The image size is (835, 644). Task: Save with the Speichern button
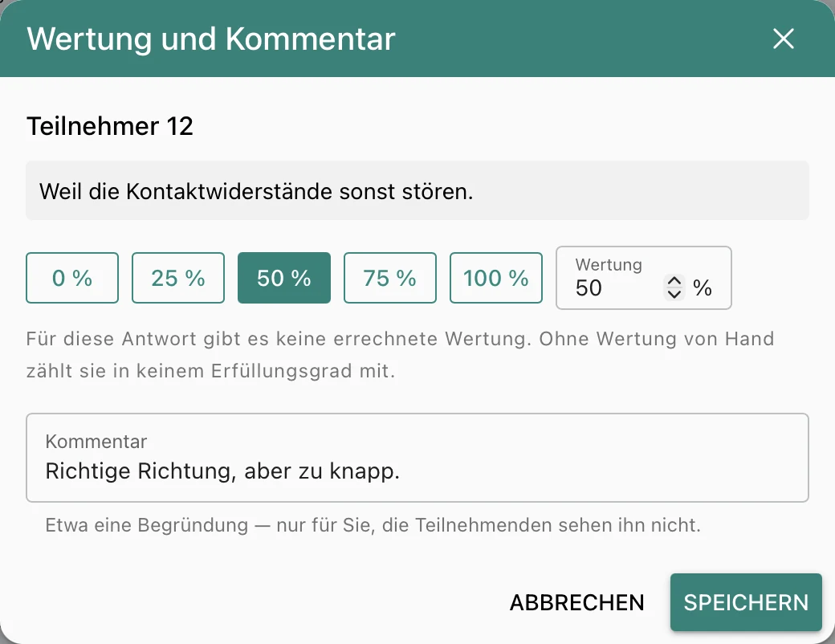746,602
